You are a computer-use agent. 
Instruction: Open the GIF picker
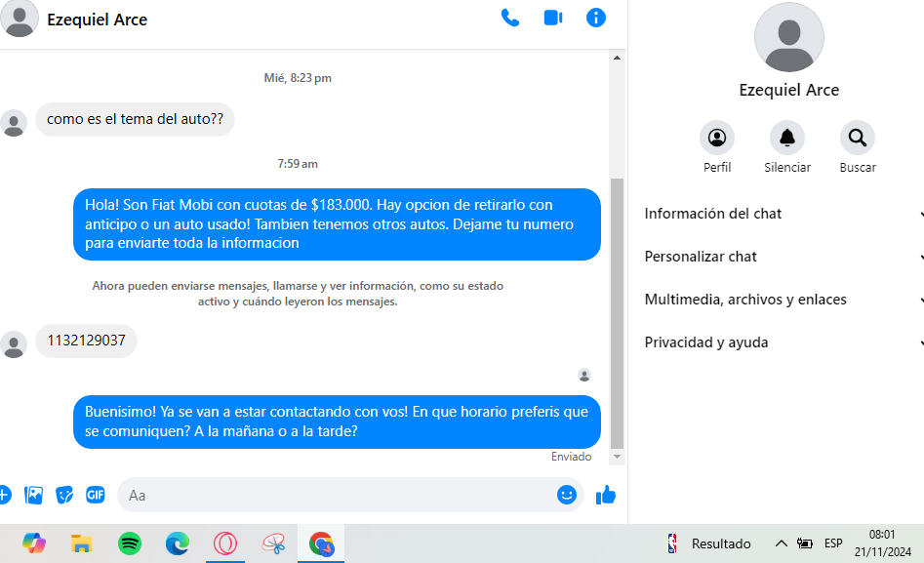[95, 495]
